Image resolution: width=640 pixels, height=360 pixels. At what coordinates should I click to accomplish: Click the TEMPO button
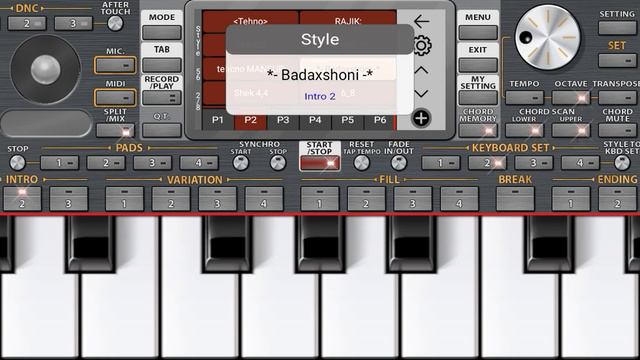[x=524, y=98]
